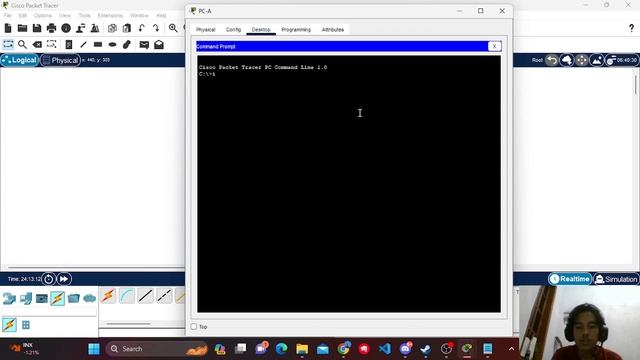Open the File menu
The image size is (640, 360).
tap(7, 16)
